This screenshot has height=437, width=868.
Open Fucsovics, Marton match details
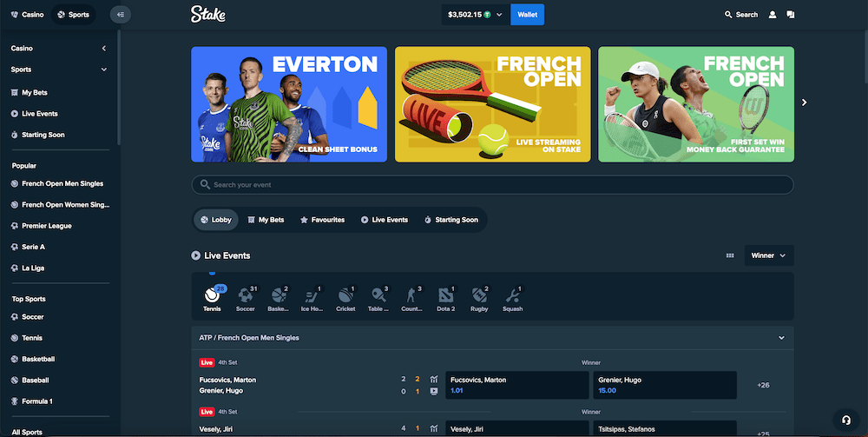[x=227, y=380]
